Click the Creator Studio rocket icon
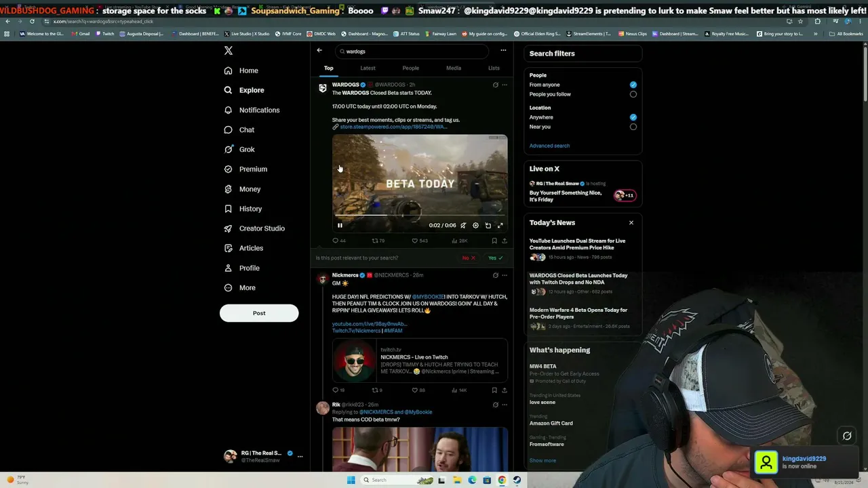 [x=229, y=228]
